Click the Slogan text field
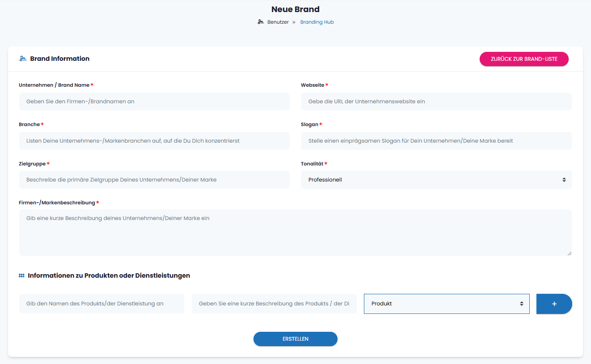The image size is (591, 364). pyautogui.click(x=436, y=141)
